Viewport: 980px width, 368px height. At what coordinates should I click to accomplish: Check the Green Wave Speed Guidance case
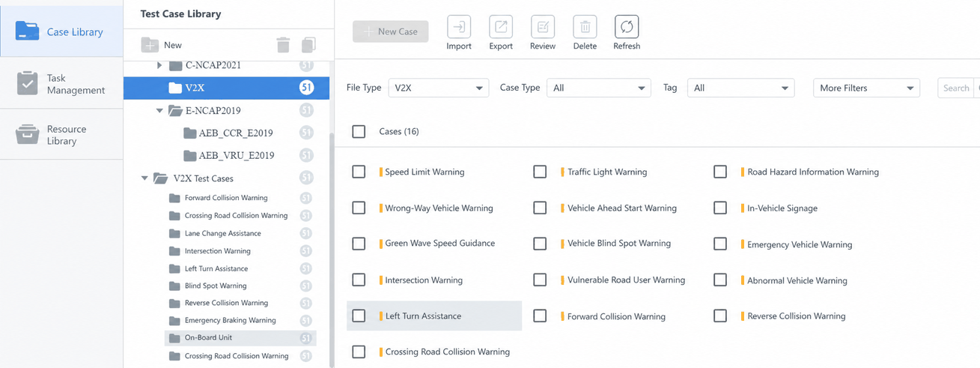[x=359, y=244]
